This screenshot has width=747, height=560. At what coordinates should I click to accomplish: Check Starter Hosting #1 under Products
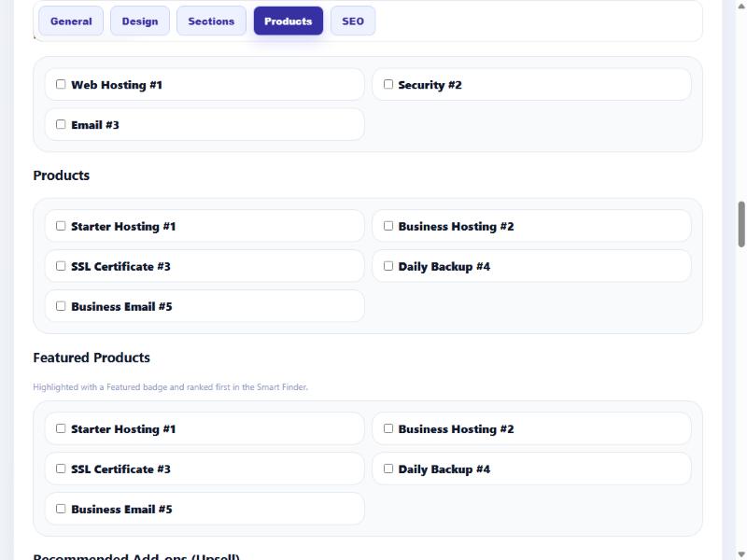(x=61, y=226)
